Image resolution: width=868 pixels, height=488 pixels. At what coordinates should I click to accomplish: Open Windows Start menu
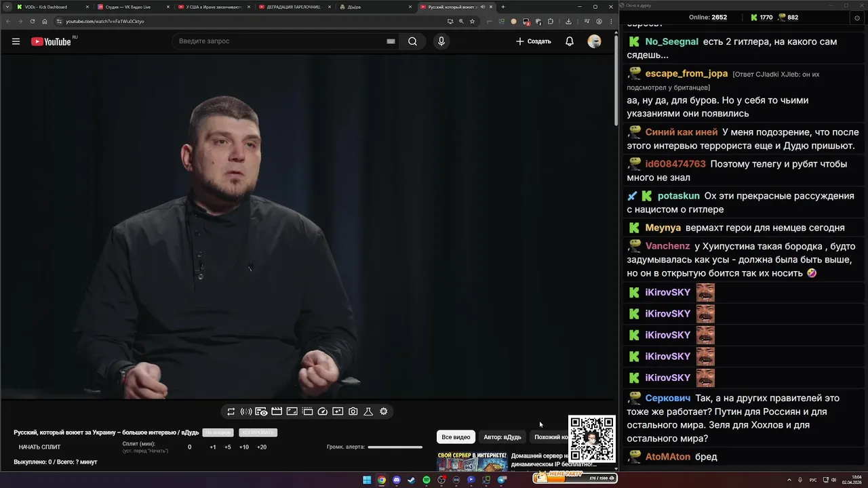click(367, 480)
